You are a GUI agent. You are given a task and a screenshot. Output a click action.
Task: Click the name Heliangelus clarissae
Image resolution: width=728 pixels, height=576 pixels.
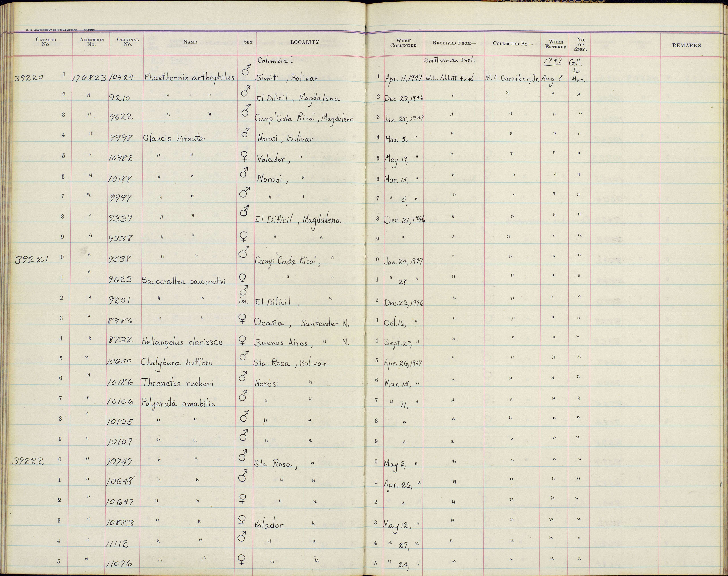(x=182, y=342)
